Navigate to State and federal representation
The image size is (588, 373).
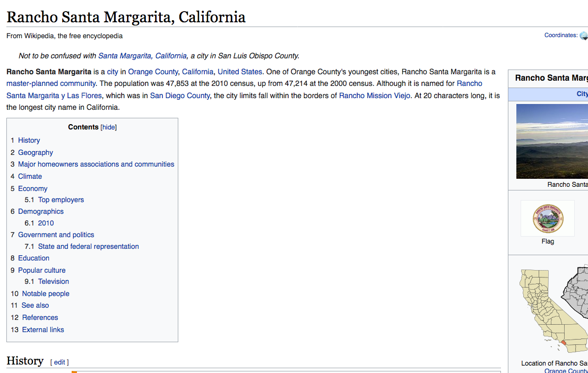88,246
